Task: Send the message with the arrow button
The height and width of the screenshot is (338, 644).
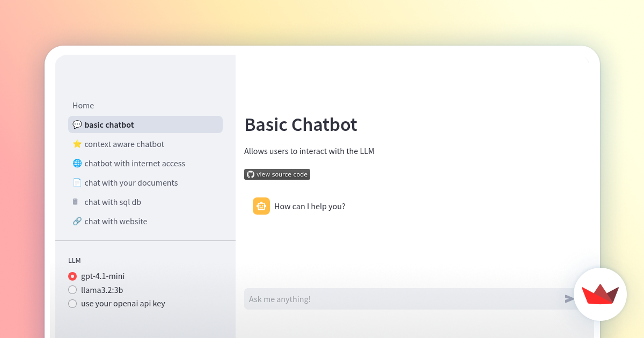Action: (x=569, y=299)
